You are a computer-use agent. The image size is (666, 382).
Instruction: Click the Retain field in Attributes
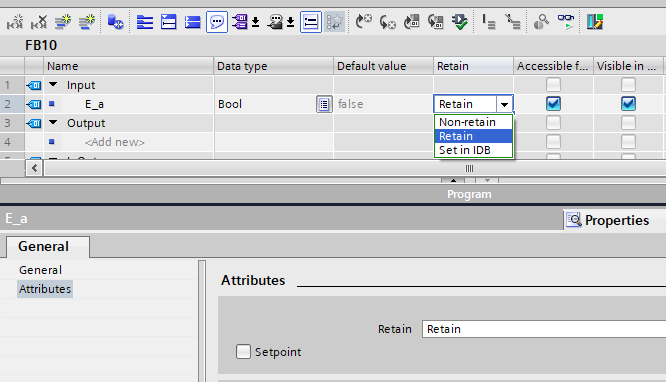tap(544, 329)
